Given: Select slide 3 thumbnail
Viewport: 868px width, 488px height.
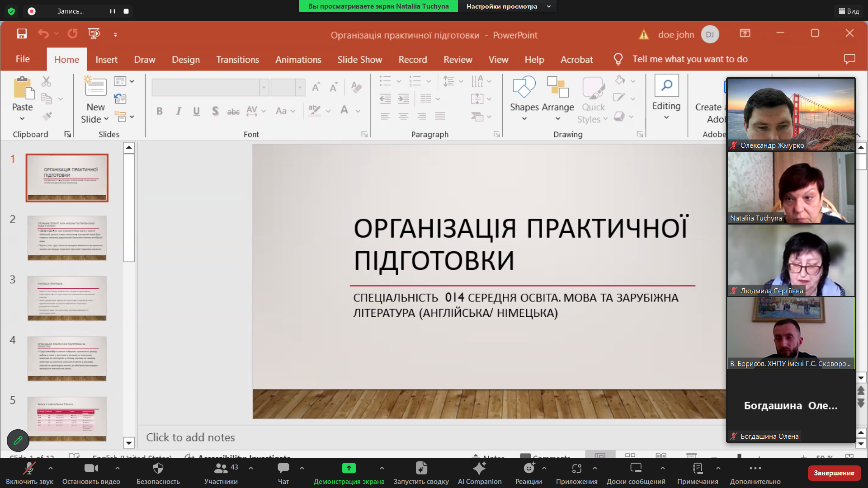Looking at the screenshot, I should pos(67,298).
